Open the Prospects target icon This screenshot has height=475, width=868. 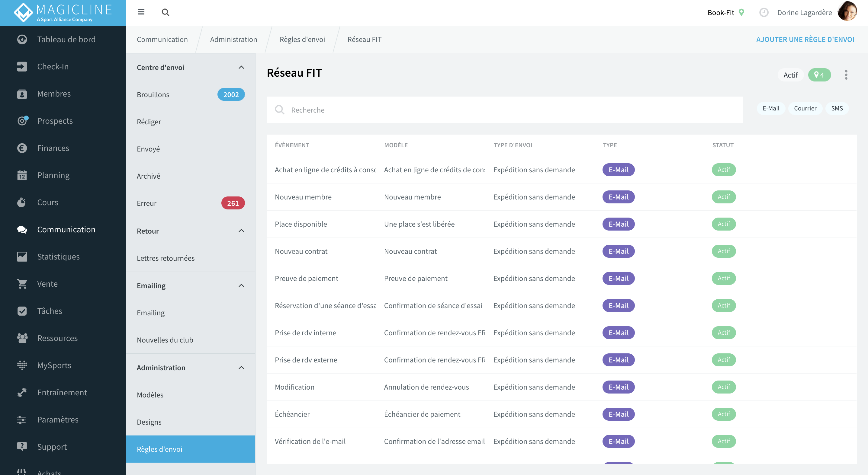click(x=22, y=121)
